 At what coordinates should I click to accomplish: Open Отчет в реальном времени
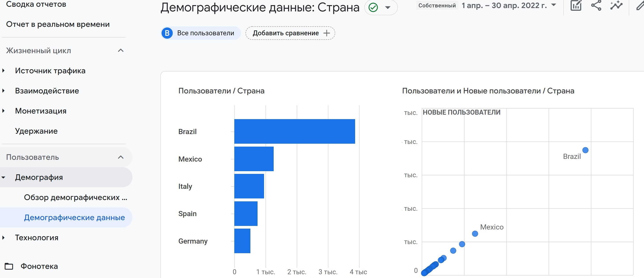click(58, 24)
